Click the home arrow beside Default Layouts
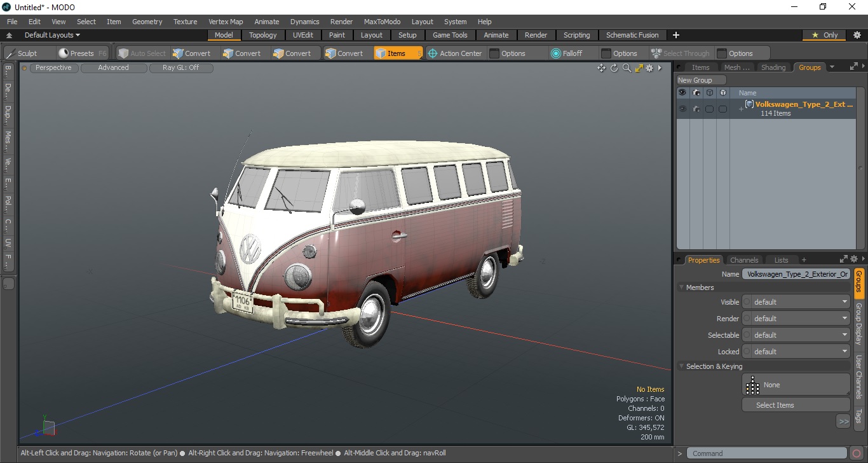The height and width of the screenshot is (463, 868). pos(10,35)
